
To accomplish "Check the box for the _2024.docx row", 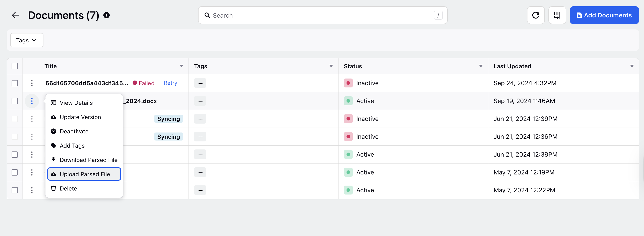I will click(15, 101).
